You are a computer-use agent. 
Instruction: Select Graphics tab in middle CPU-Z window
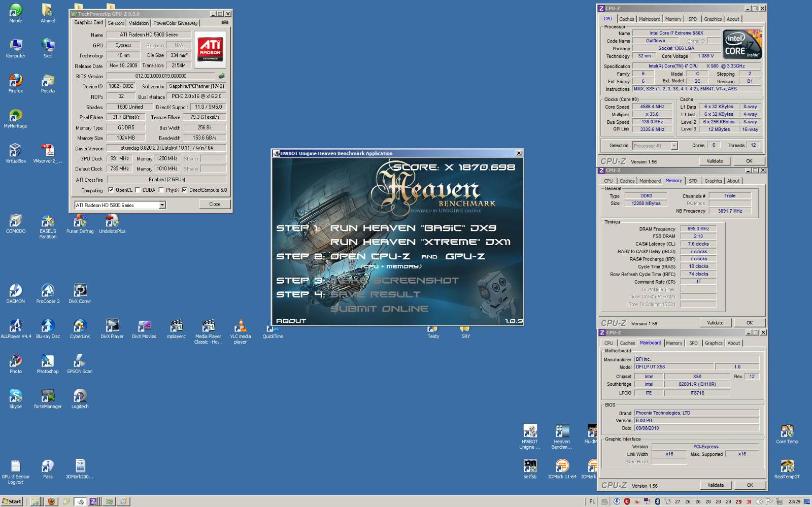coord(713,181)
